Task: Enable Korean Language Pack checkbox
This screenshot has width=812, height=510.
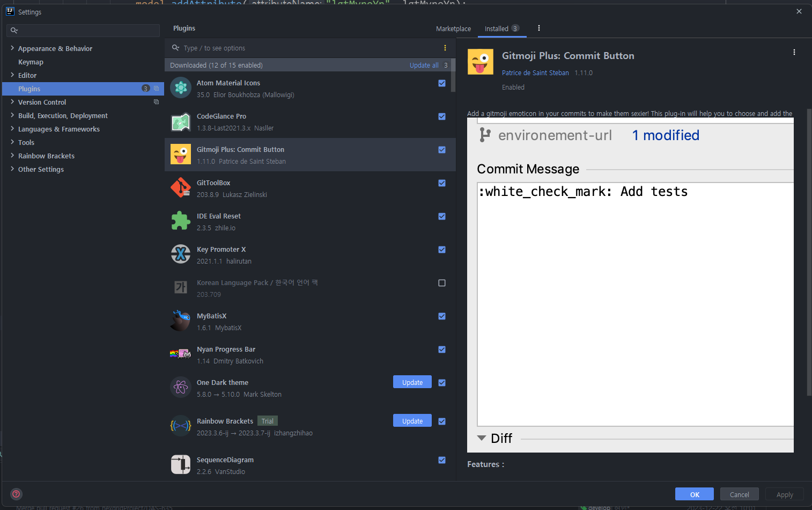Action: click(x=442, y=283)
